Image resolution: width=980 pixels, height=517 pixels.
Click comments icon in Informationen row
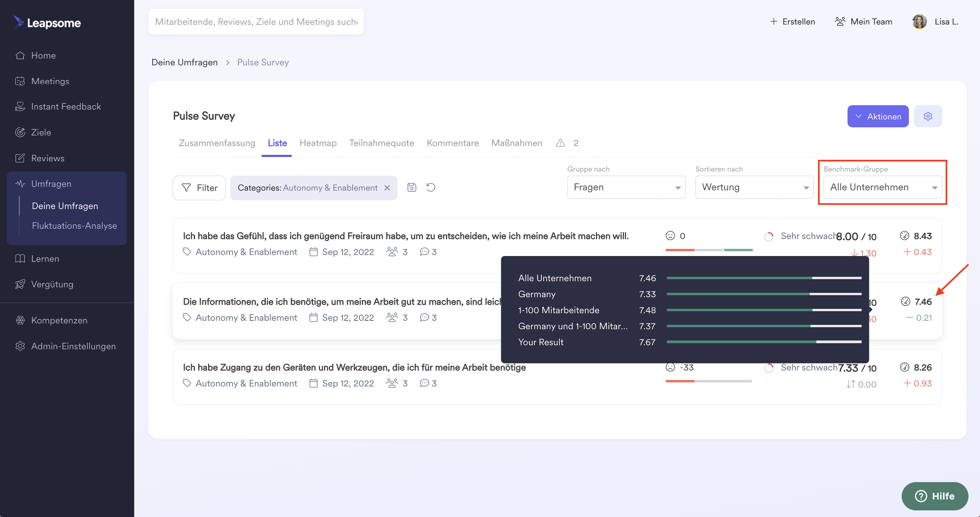424,318
